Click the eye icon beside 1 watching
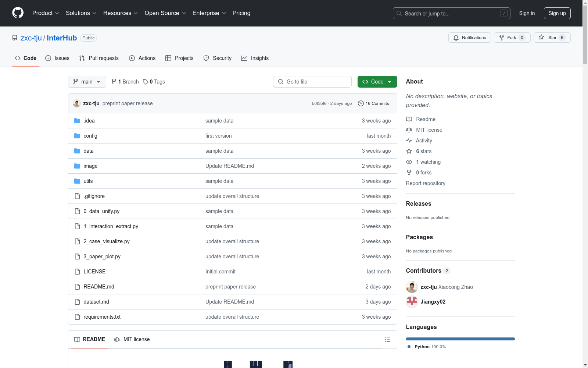588x368 pixels. click(409, 162)
